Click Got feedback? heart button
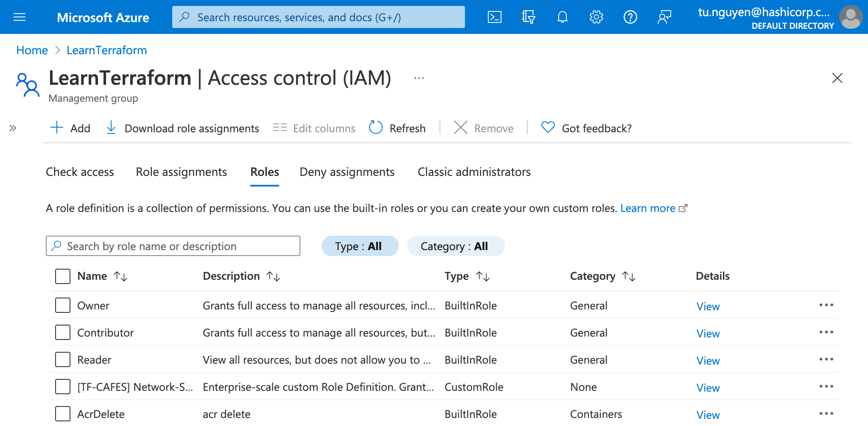Image resolution: width=868 pixels, height=426 pixels. (x=586, y=128)
